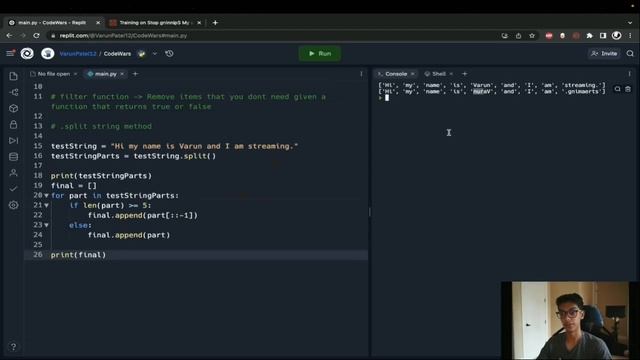This screenshot has width=640, height=360.
Task: Click the .split string method comment
Action: click(x=101, y=127)
